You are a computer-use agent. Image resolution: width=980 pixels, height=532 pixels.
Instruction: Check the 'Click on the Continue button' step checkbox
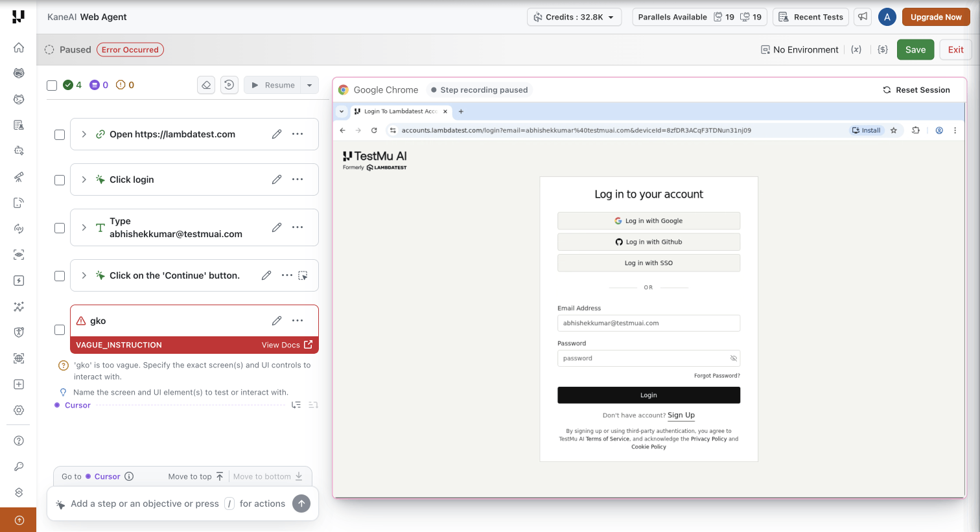coord(60,276)
